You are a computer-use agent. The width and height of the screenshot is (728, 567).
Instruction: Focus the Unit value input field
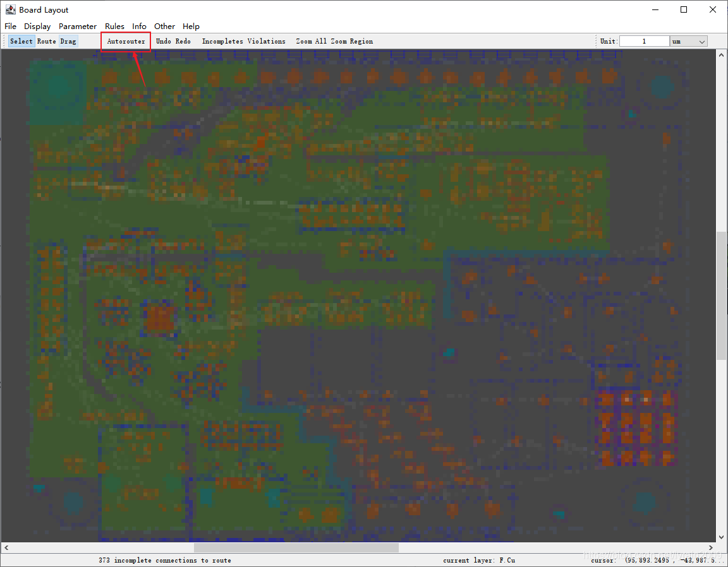644,41
